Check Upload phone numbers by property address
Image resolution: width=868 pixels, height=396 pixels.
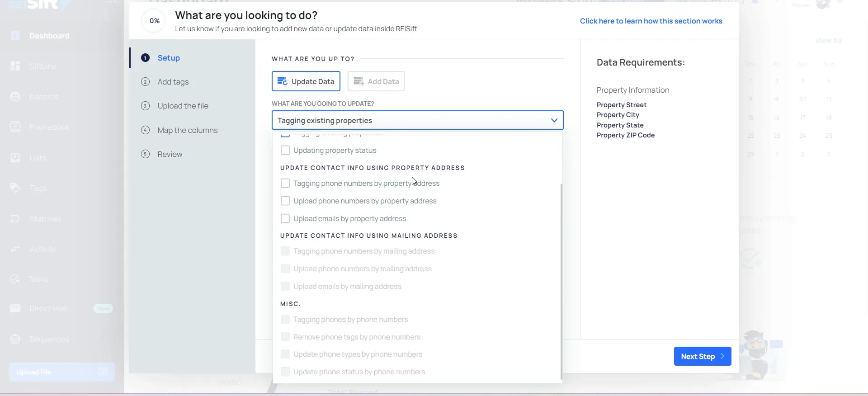[x=285, y=201]
